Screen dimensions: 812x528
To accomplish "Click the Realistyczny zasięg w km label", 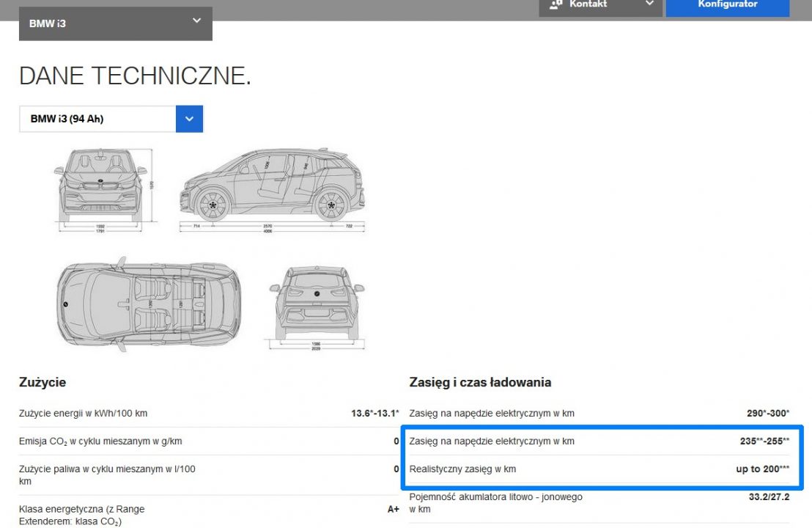I will pyautogui.click(x=462, y=469).
